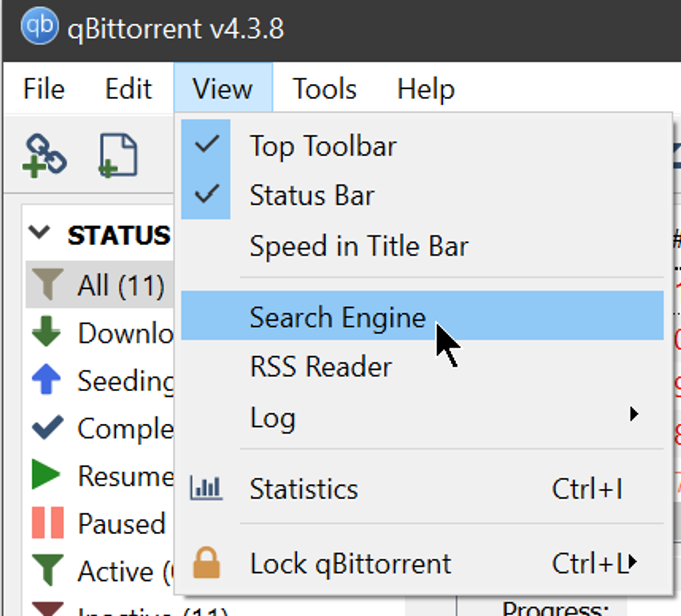
Task: Open the File menu
Action: (x=44, y=89)
